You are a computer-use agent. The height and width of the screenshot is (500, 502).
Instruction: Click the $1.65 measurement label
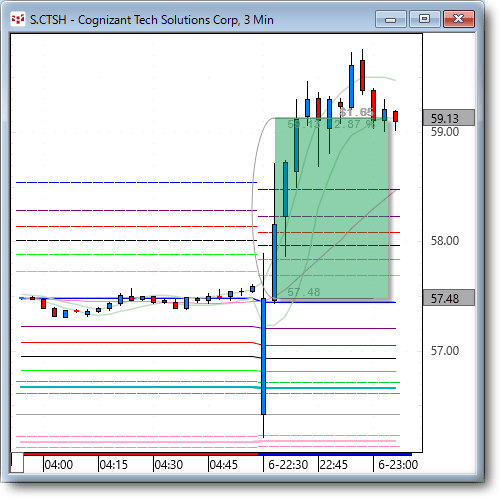[x=356, y=112]
